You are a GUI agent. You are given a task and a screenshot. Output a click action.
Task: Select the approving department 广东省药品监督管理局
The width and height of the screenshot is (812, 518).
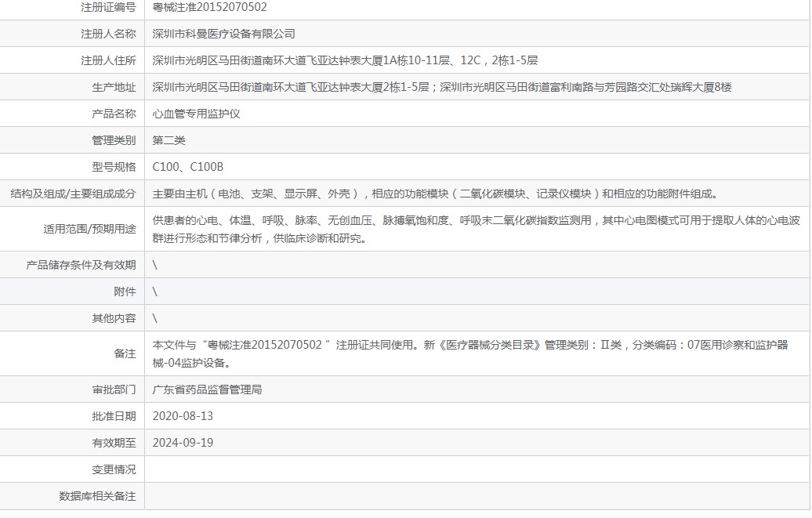click(x=207, y=389)
